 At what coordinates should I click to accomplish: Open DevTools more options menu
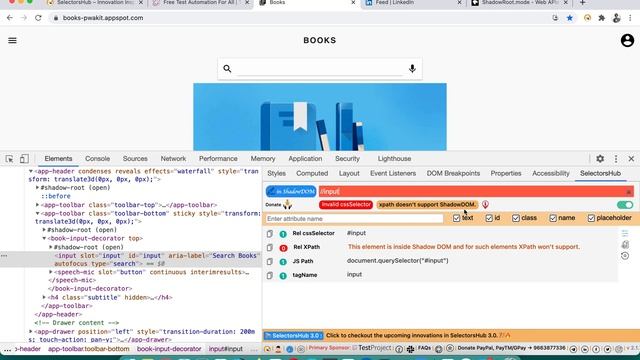(616, 159)
